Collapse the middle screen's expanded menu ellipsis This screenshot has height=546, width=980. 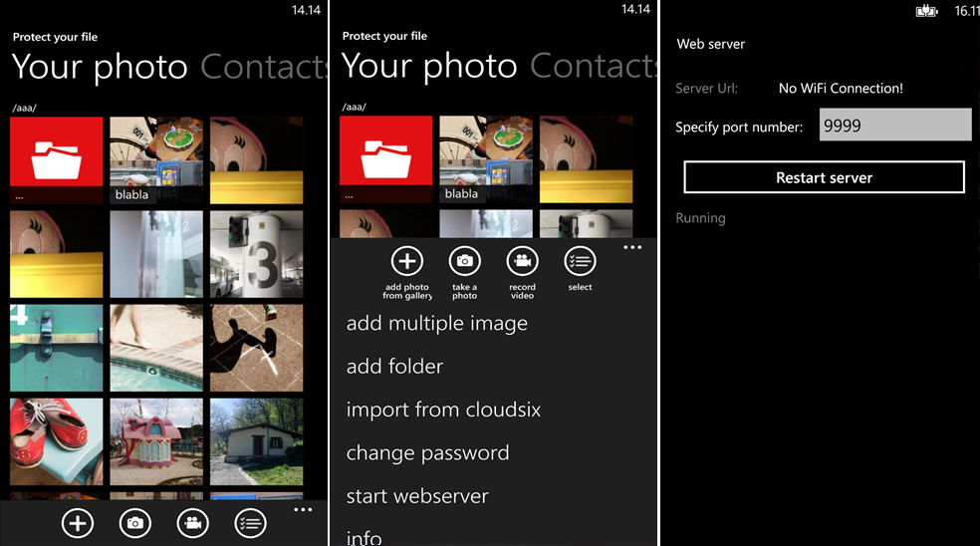[632, 248]
